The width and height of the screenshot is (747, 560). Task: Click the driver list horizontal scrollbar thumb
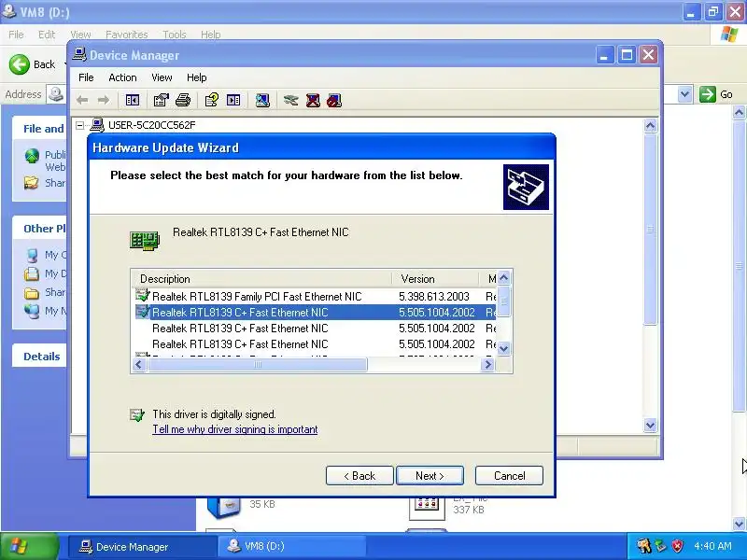point(258,365)
